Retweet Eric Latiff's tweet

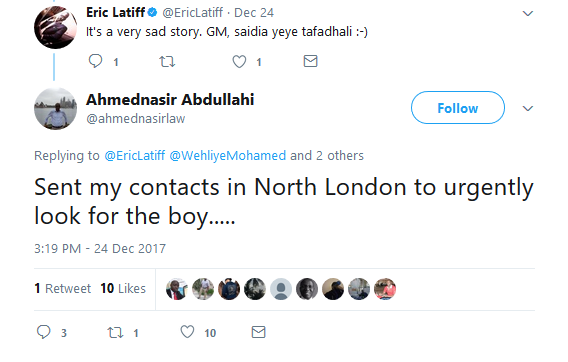coord(167,62)
